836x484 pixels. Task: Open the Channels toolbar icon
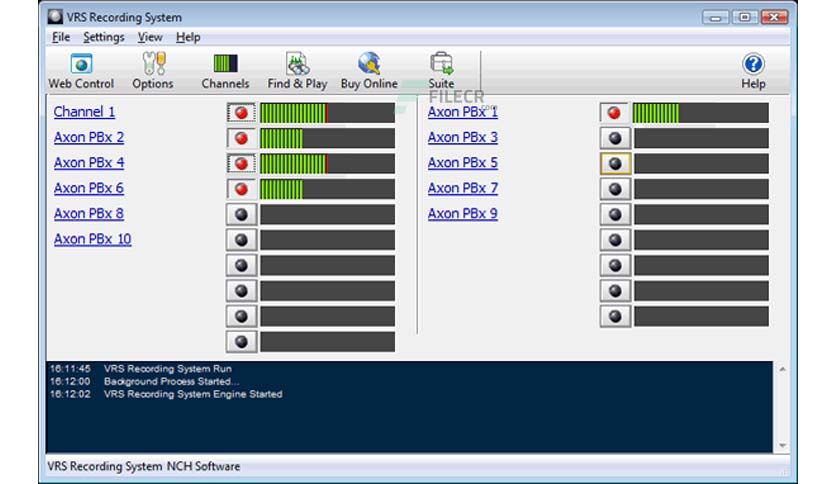[x=225, y=70]
